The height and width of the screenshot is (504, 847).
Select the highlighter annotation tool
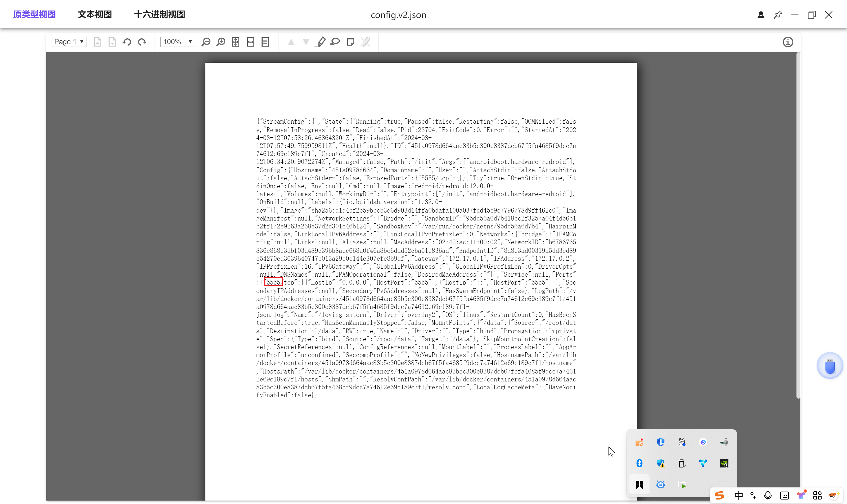pyautogui.click(x=320, y=42)
